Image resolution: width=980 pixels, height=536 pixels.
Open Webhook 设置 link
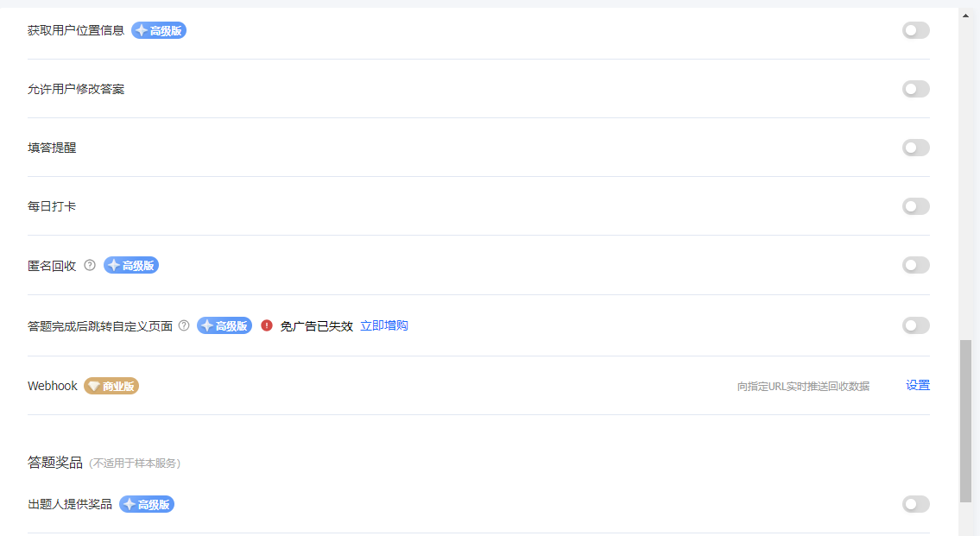pos(918,385)
